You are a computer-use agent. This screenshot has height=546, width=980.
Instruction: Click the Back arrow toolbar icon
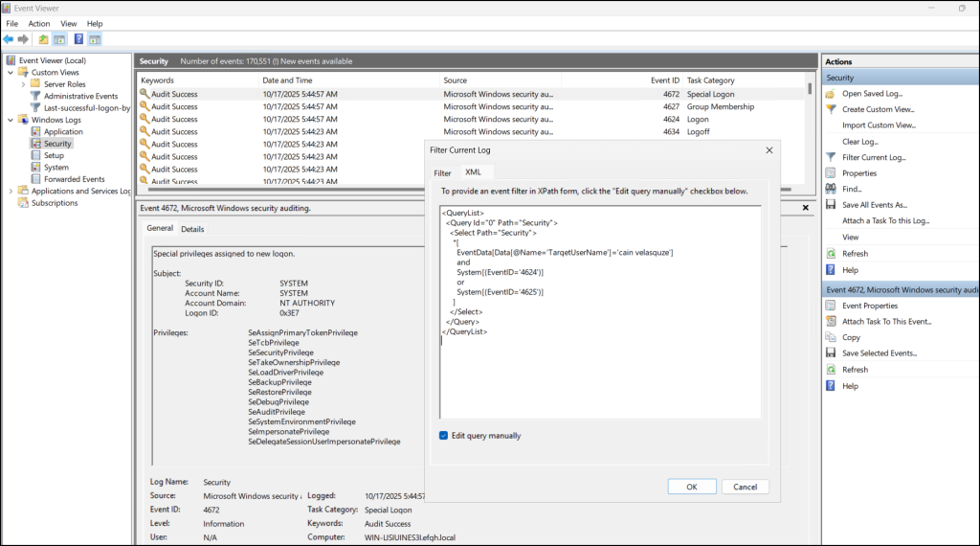(9, 39)
